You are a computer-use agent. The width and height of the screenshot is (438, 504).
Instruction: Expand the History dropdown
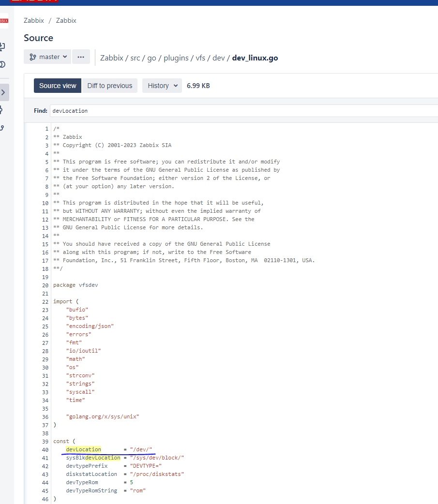point(162,86)
